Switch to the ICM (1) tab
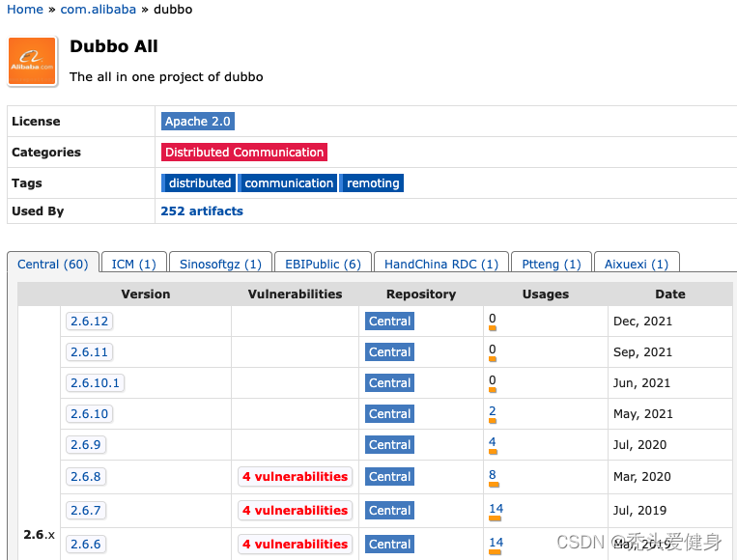This screenshot has height=560, width=737. pyautogui.click(x=133, y=265)
